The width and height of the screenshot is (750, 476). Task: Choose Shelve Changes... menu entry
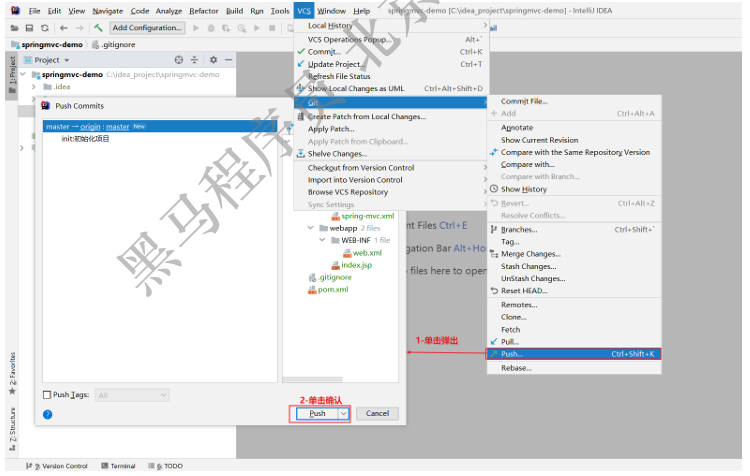coord(391,154)
